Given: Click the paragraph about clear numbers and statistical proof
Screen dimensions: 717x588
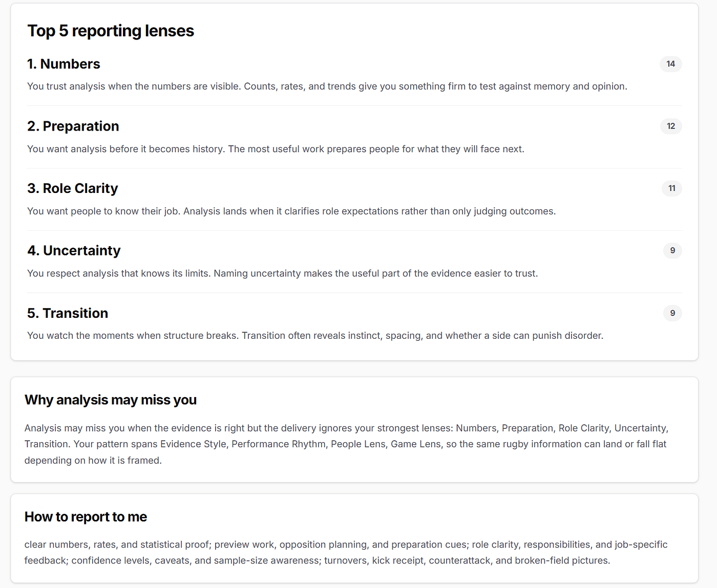Looking at the screenshot, I should pos(346,553).
